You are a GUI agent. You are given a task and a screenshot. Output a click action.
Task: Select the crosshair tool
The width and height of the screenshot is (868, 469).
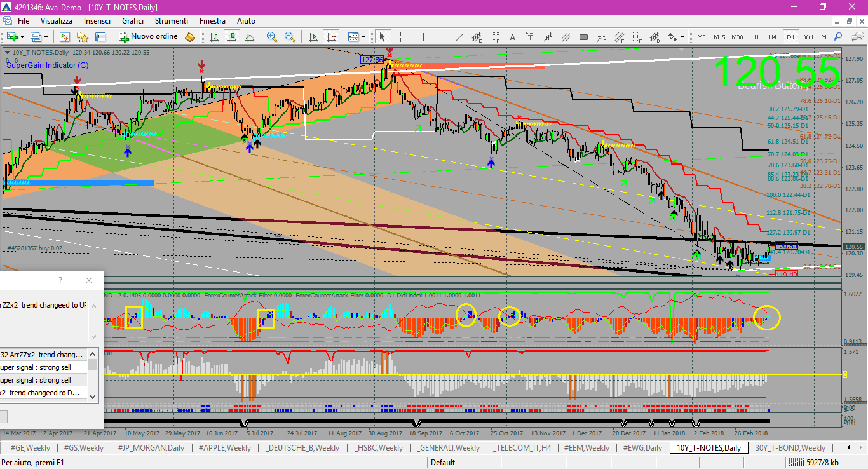point(401,37)
